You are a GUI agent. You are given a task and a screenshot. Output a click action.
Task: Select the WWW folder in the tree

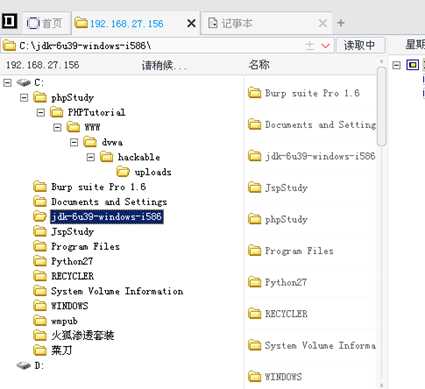(x=83, y=127)
